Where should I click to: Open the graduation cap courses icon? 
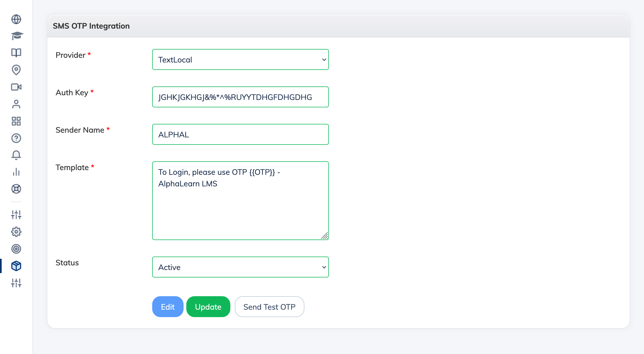[17, 36]
